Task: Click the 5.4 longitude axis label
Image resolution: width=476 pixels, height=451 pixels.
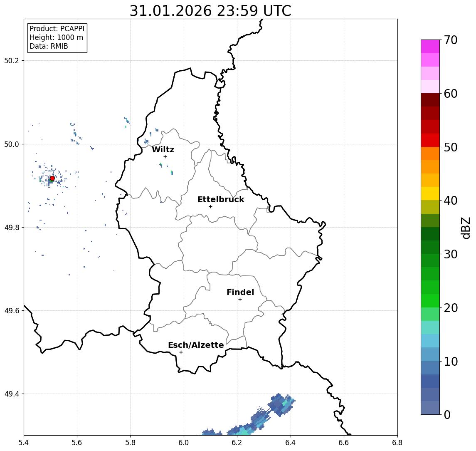Action: pyautogui.click(x=24, y=443)
